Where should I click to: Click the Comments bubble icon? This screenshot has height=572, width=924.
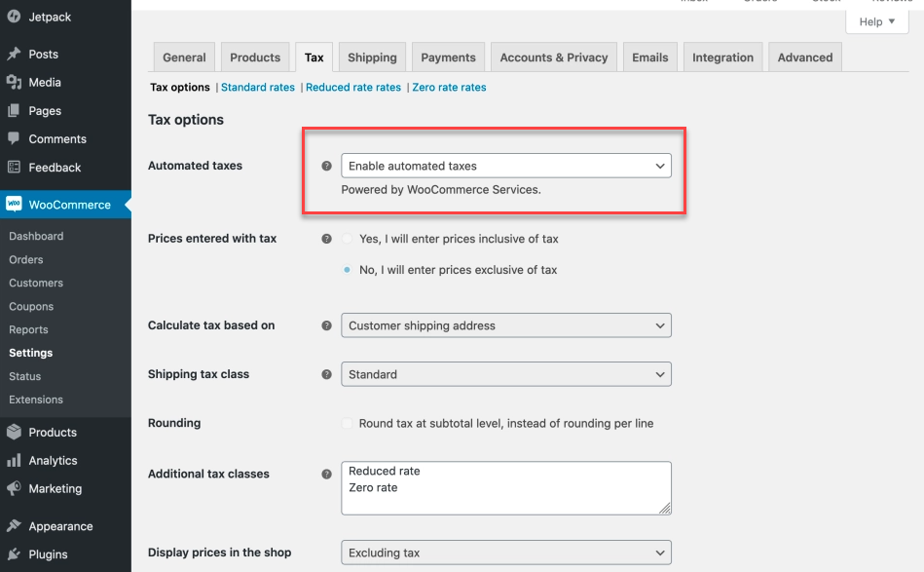(x=14, y=138)
